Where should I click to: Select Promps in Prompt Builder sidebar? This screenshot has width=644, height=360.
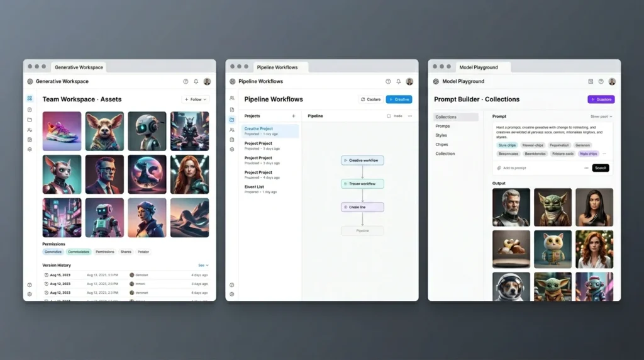point(442,126)
